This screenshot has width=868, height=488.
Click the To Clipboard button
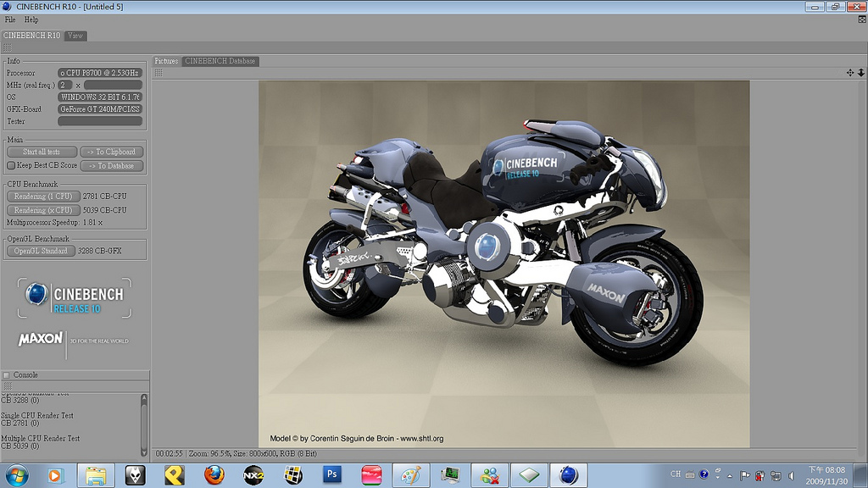(x=111, y=152)
